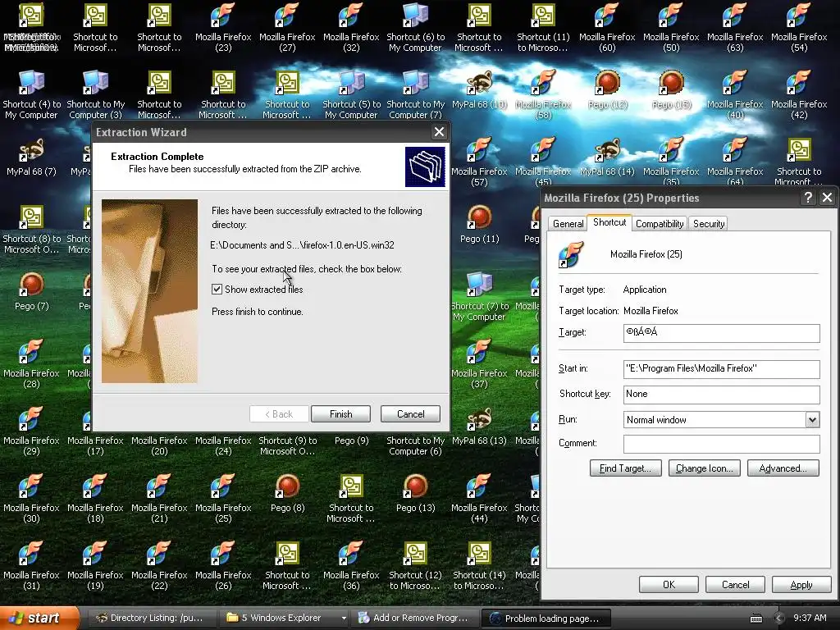
Task: Open Mozilla Firefox (60) desktop icon
Action: (607, 28)
